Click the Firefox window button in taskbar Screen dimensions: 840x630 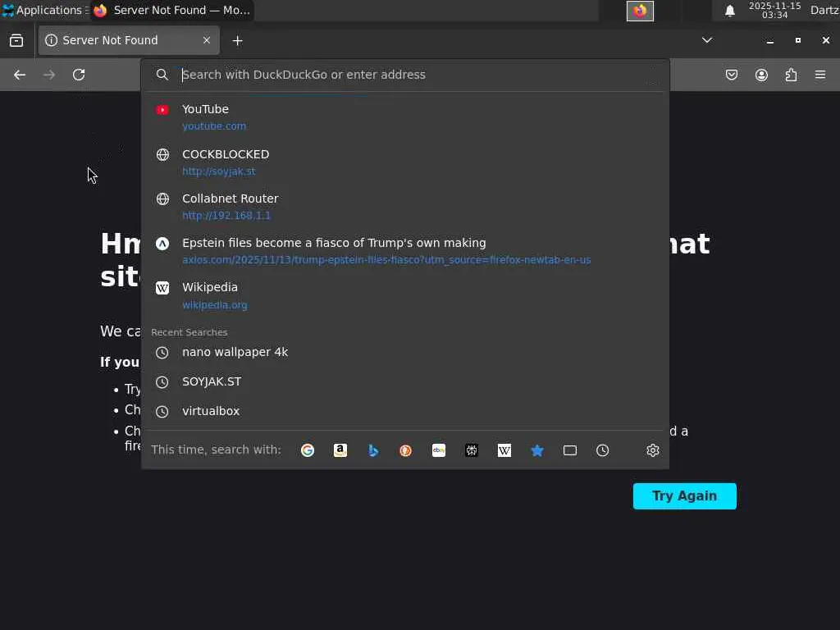click(172, 10)
